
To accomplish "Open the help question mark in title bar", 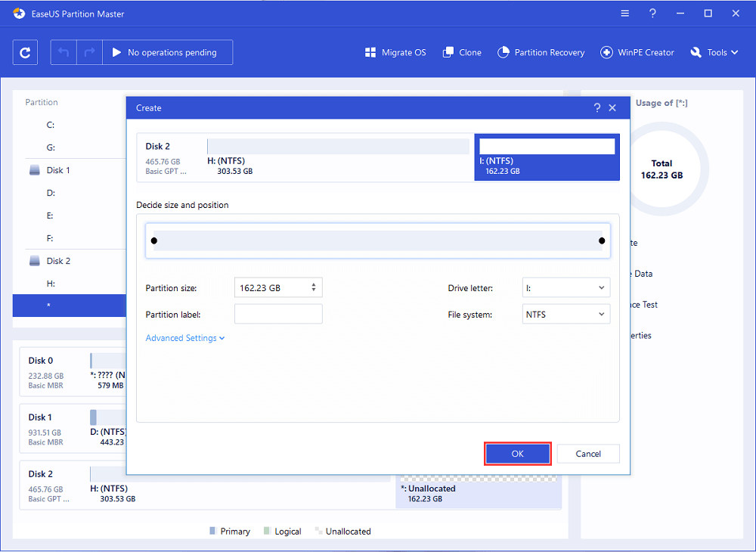I will (652, 14).
